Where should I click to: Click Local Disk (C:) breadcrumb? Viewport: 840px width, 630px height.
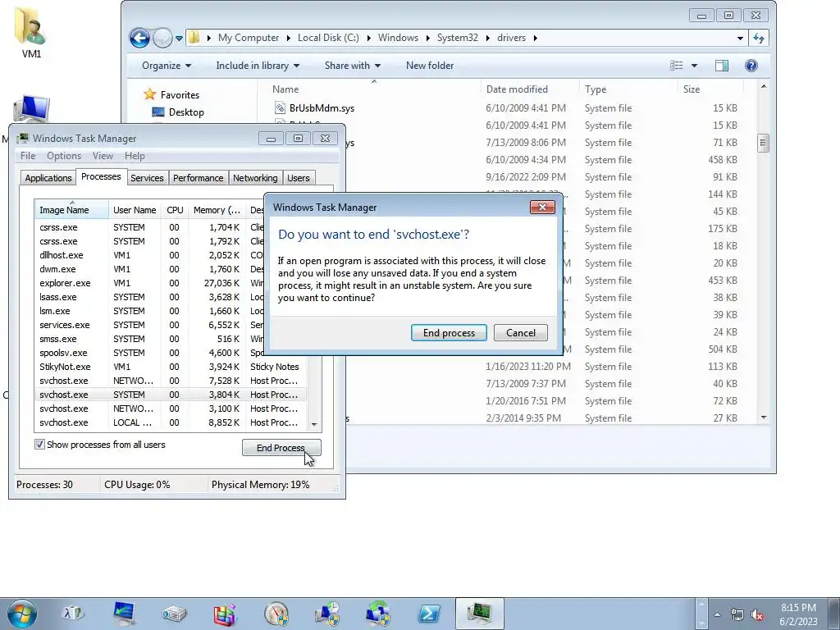coord(328,38)
